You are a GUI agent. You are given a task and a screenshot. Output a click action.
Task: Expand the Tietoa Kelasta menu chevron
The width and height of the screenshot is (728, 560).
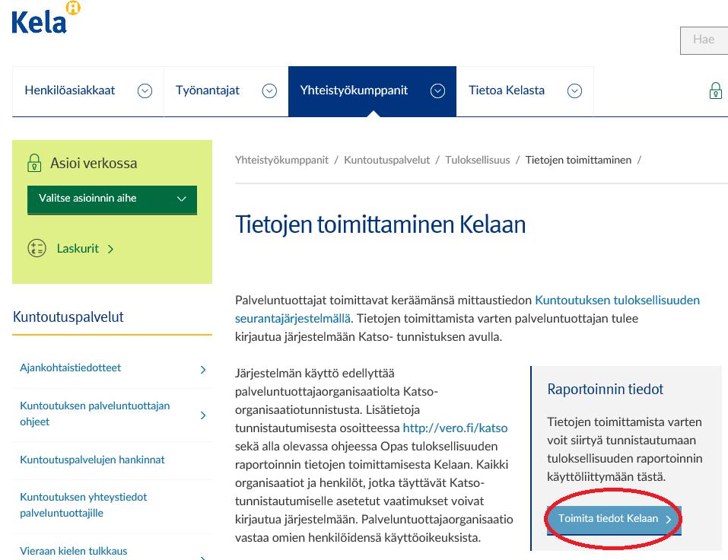pyautogui.click(x=574, y=91)
